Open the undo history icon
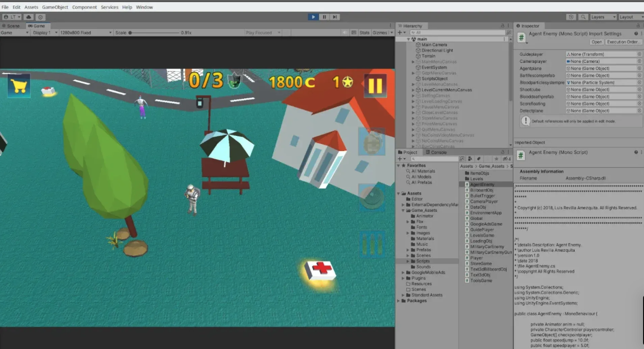 pyautogui.click(x=571, y=17)
